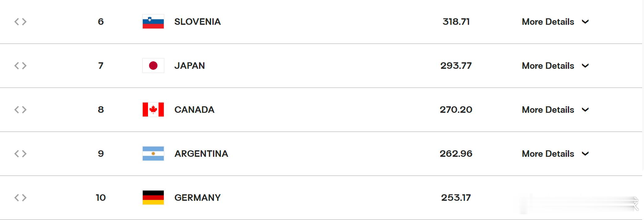
Task: Click the rank-change arrows icon beside Argentina
Action: pyautogui.click(x=20, y=154)
